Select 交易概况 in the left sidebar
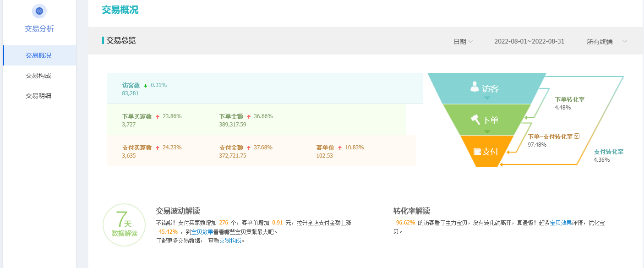 click(x=38, y=55)
